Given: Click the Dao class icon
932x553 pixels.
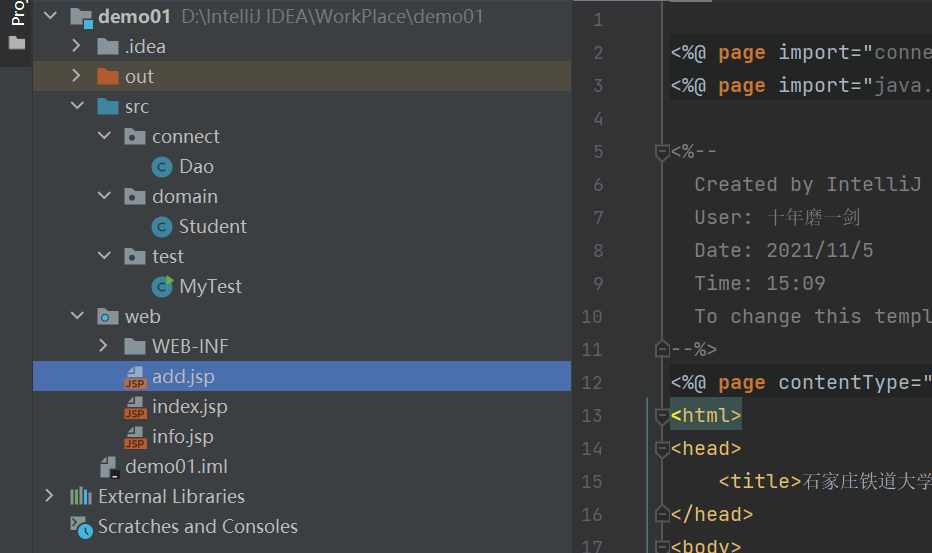Looking at the screenshot, I should (x=162, y=167).
